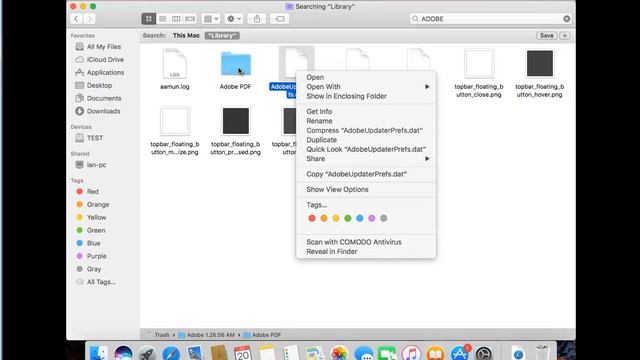Apply blue tag dot in context menu
The width and height of the screenshot is (640, 360).
[x=360, y=218]
